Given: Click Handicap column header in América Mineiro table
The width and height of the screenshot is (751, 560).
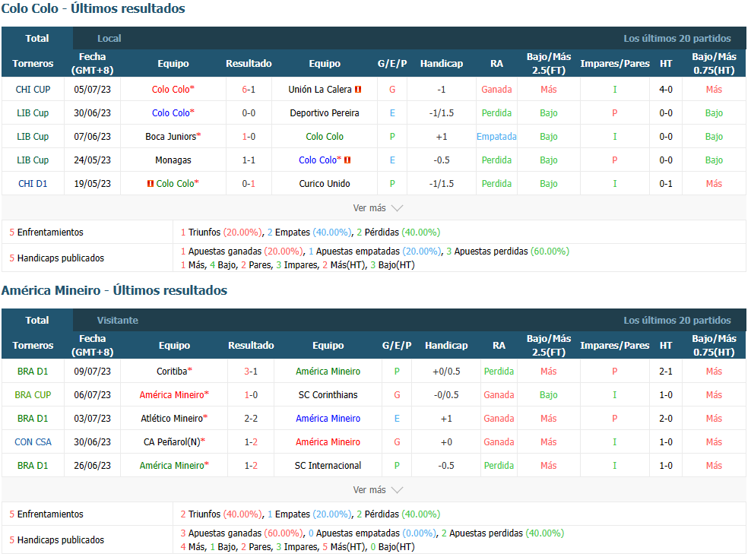Looking at the screenshot, I should click(446, 346).
